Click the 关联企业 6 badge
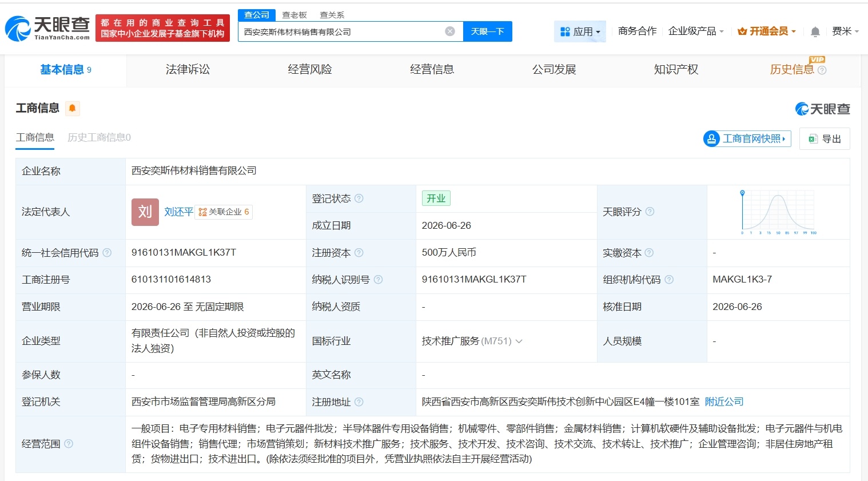 (224, 212)
